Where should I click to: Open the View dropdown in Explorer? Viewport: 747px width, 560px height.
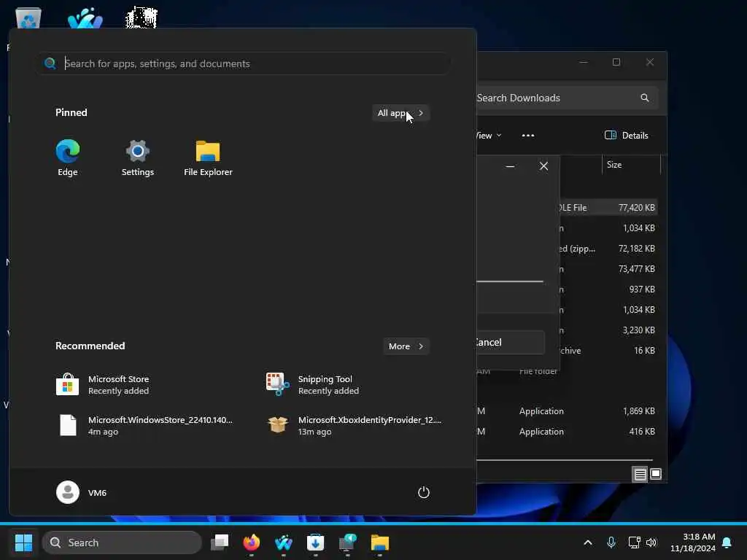click(489, 136)
